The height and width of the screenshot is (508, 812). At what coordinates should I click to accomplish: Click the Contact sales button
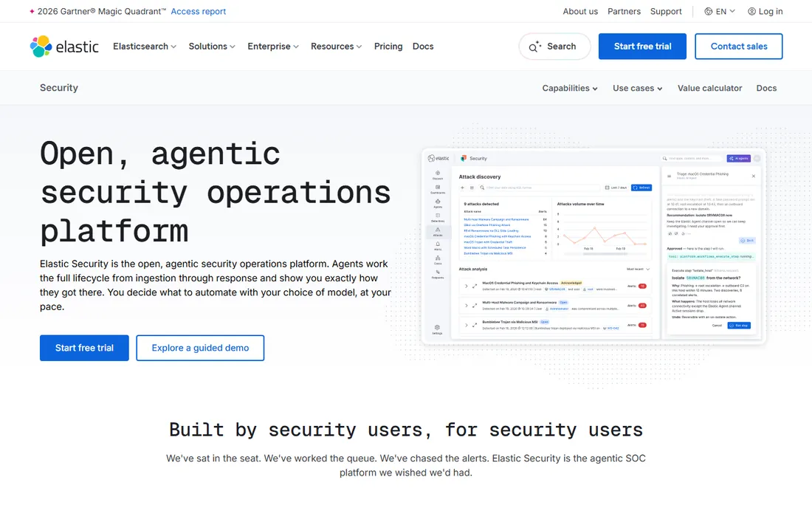738,47
